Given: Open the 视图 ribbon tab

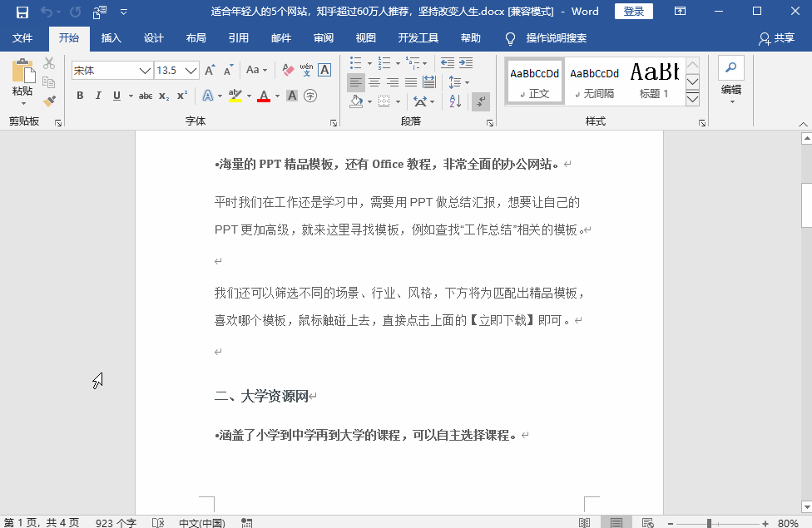Looking at the screenshot, I should point(364,37).
